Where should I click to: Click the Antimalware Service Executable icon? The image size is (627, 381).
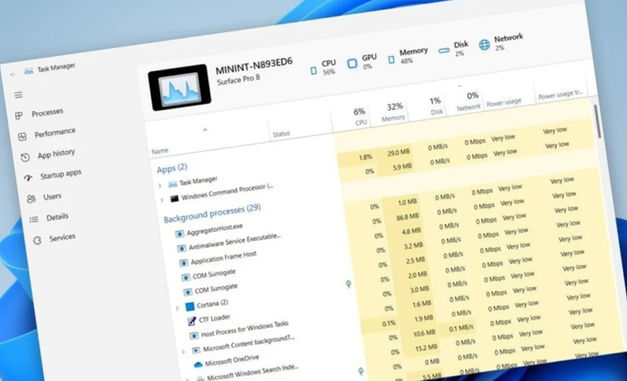tap(182, 248)
